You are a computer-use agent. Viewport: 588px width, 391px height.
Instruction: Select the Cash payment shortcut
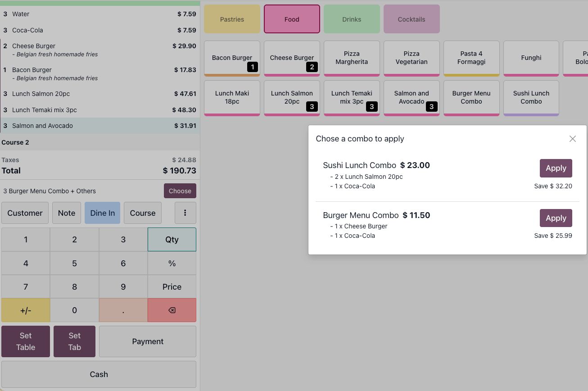[99, 374]
